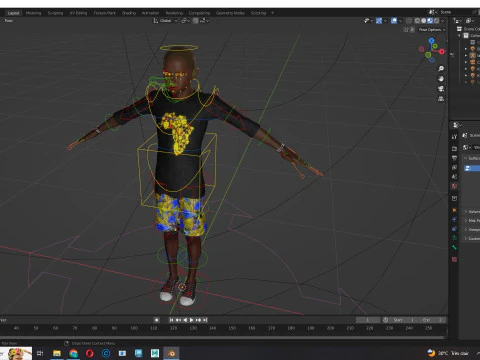The width and height of the screenshot is (480, 360).
Task: Open the View Layer properties tab
Action: click(x=454, y=167)
